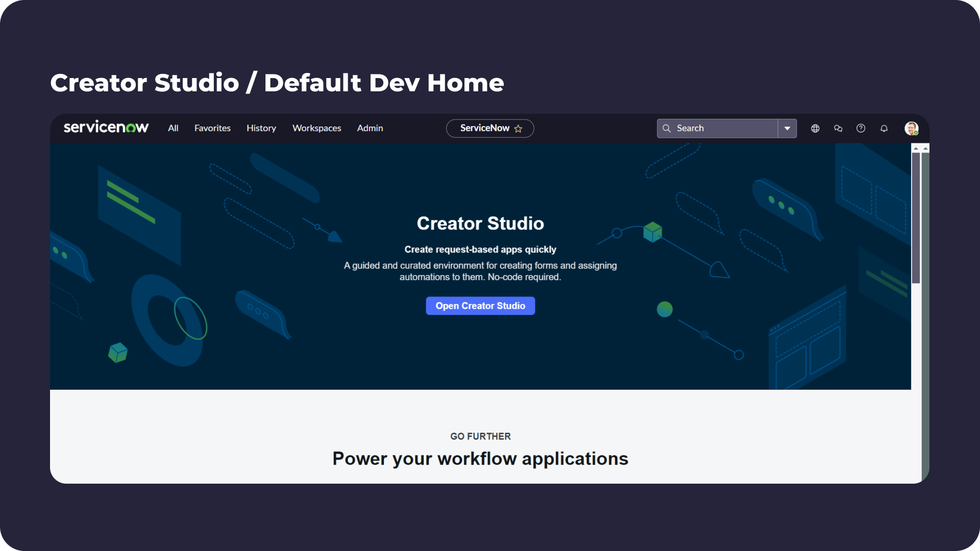This screenshot has width=980, height=551.
Task: Open Creator Studio button
Action: click(481, 306)
